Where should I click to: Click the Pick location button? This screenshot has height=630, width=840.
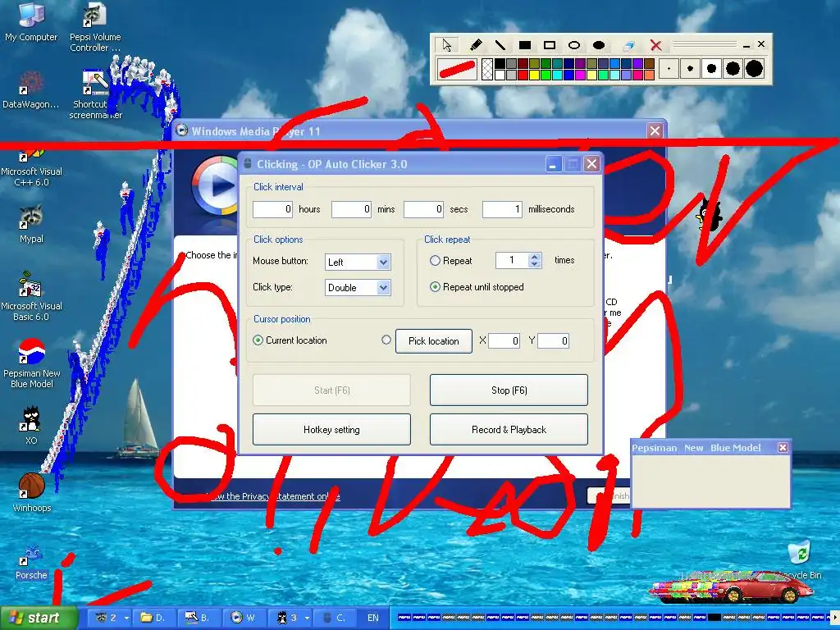point(433,340)
